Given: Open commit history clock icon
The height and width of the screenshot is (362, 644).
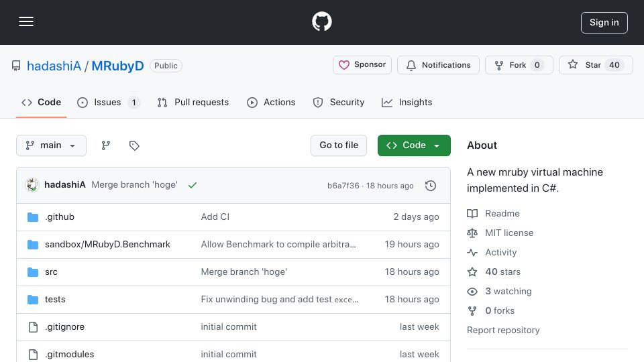Looking at the screenshot, I should tap(431, 186).
